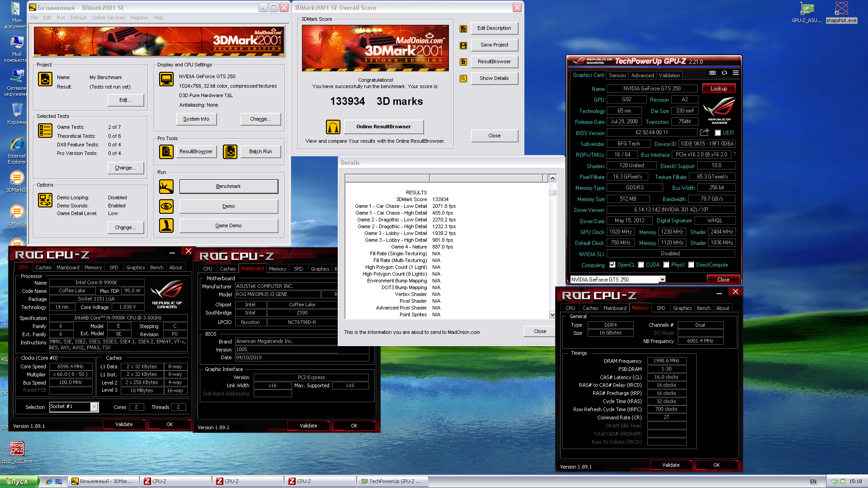Click the Online ResultBrowser button
The width and height of the screenshot is (868, 488).
point(383,127)
